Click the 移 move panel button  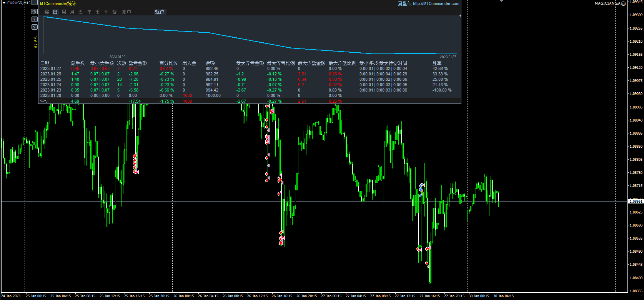coord(35,12)
